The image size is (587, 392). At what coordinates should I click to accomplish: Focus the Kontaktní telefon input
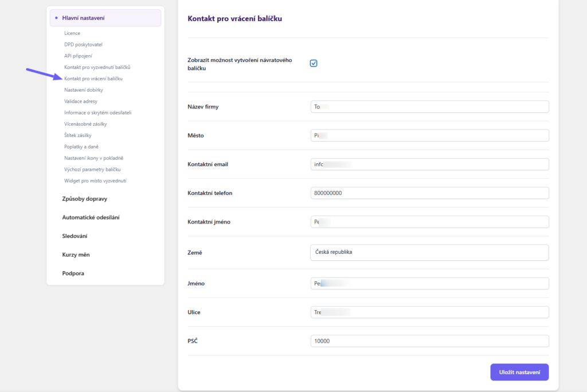point(429,193)
